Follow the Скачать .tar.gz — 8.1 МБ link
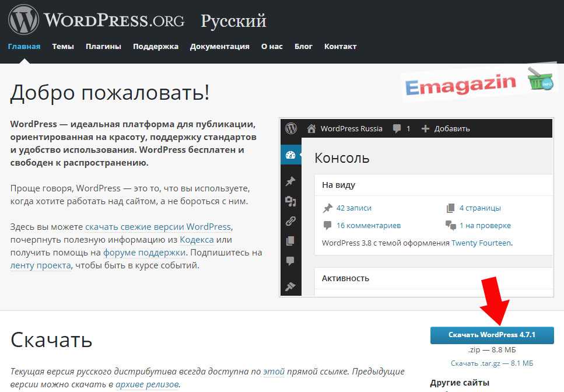The width and height of the screenshot is (564, 392). pyautogui.click(x=492, y=363)
